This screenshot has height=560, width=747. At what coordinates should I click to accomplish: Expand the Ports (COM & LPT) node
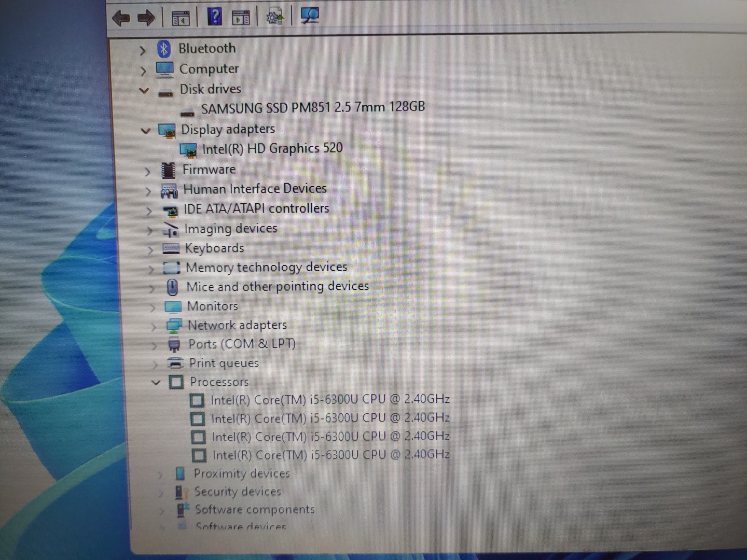(x=154, y=345)
